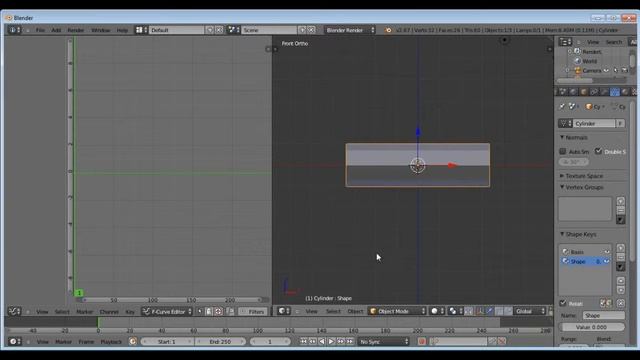Open the Blender Render engine dropdown
This screenshot has height=360, width=640.
(350, 30)
